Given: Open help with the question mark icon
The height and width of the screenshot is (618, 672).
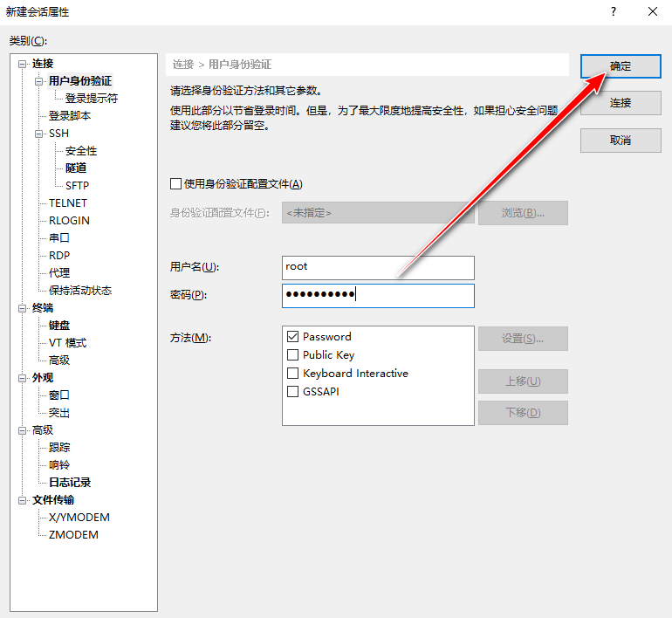Looking at the screenshot, I should pos(614,11).
